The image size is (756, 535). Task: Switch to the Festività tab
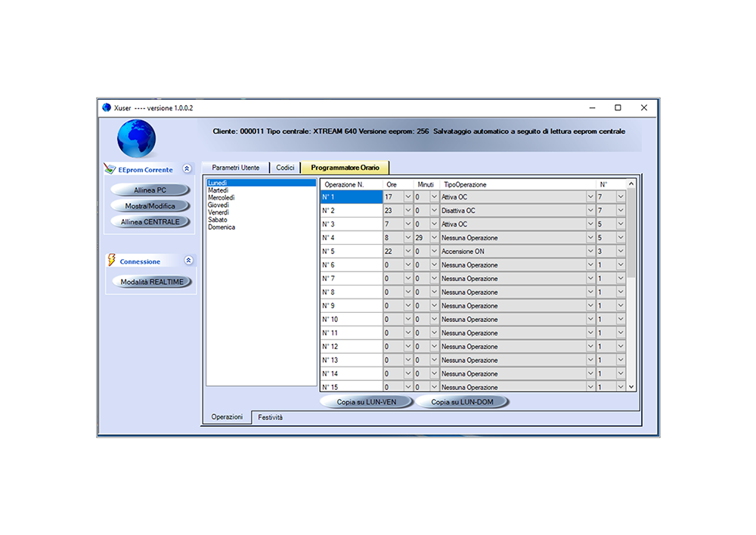269,416
